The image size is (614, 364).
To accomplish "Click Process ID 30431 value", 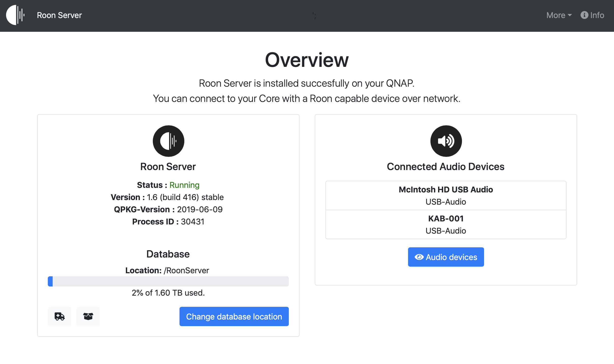I will tap(192, 222).
